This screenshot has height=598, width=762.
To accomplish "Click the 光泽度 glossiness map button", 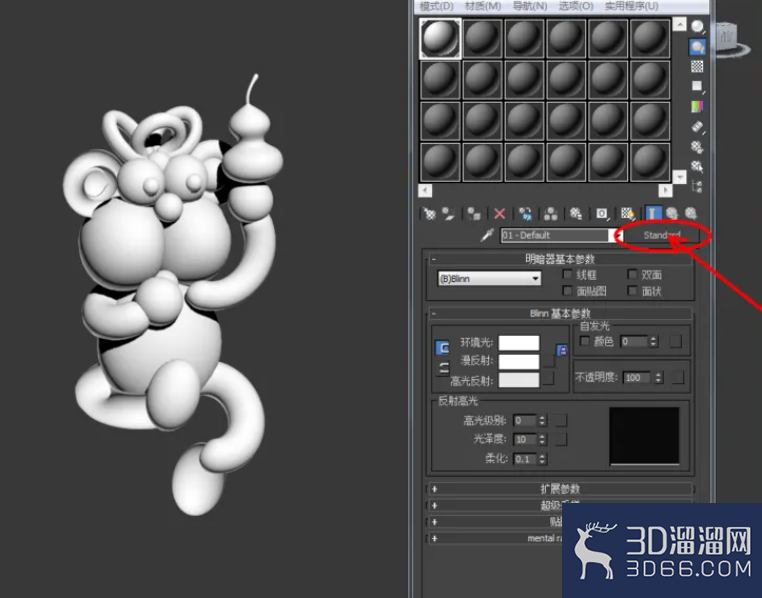I will [x=561, y=439].
